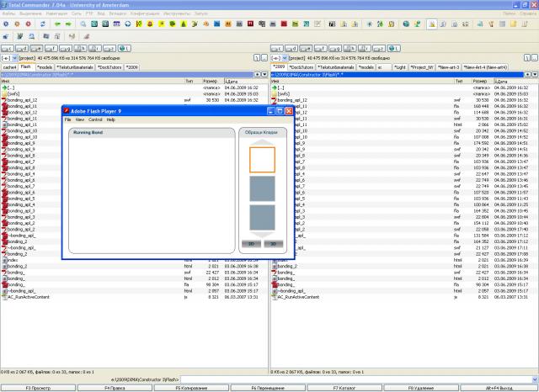
Task: Open Flash Player View menu
Action: [x=80, y=119]
